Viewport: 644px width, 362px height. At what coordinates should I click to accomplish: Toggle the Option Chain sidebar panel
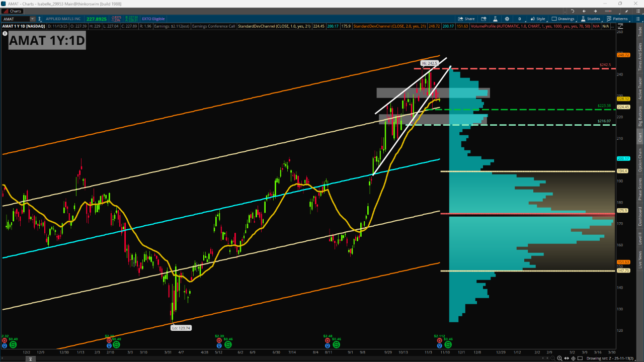point(640,160)
